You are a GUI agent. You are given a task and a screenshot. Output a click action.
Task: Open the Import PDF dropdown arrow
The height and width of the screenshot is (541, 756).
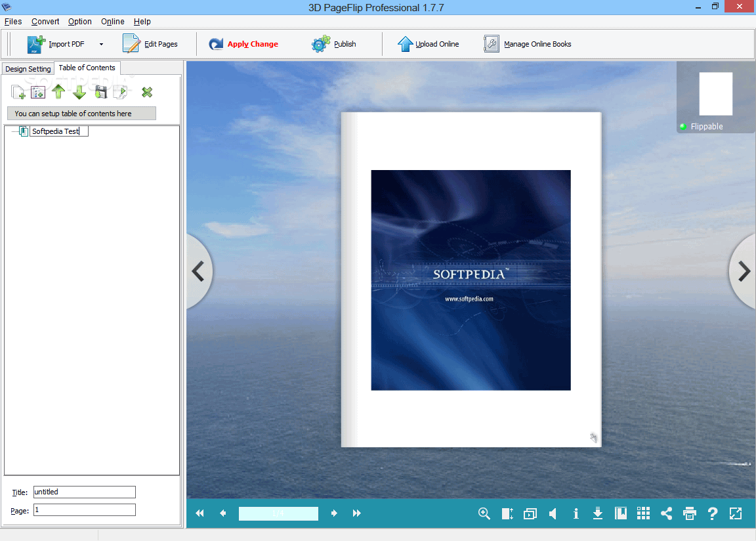tap(101, 45)
